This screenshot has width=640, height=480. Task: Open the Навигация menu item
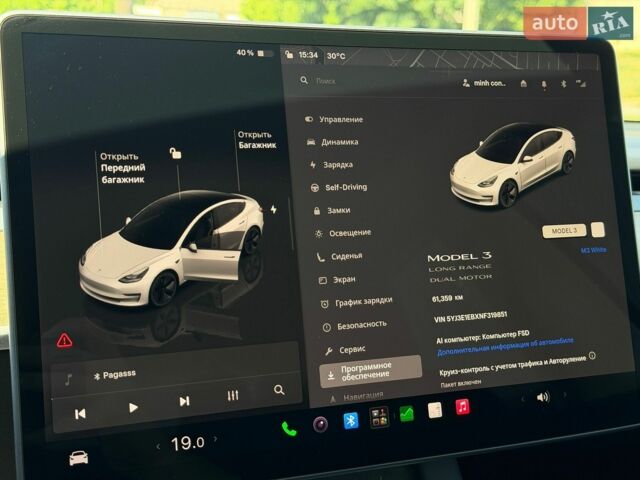tap(356, 396)
